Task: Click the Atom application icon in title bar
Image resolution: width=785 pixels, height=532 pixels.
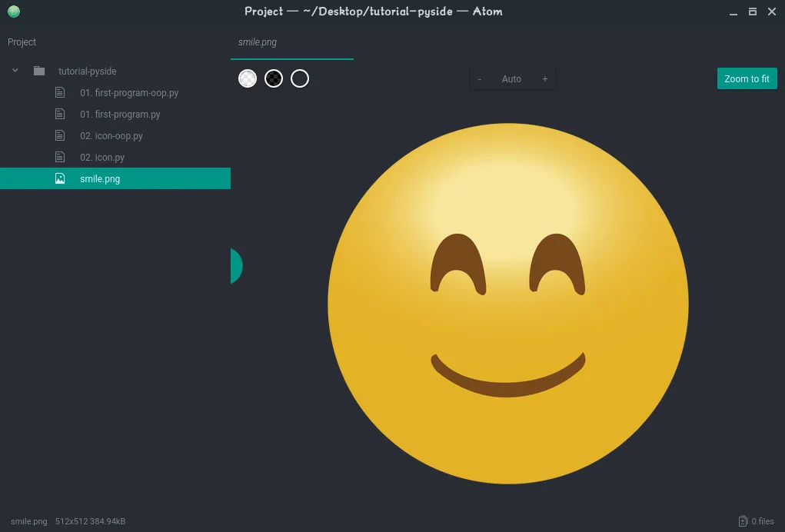Action: (14, 11)
